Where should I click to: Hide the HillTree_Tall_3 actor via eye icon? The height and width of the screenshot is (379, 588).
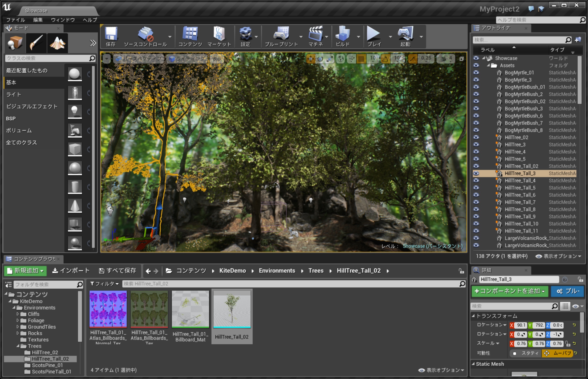click(476, 174)
